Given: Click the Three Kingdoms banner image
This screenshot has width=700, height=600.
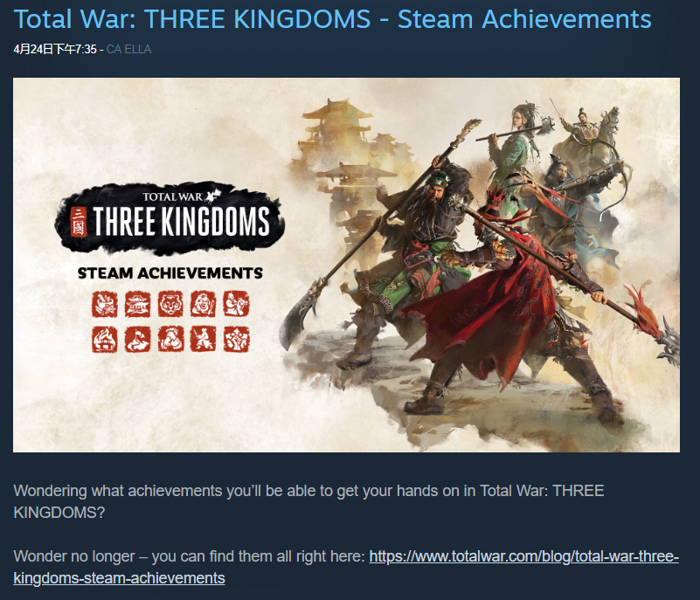Looking at the screenshot, I should [x=346, y=265].
